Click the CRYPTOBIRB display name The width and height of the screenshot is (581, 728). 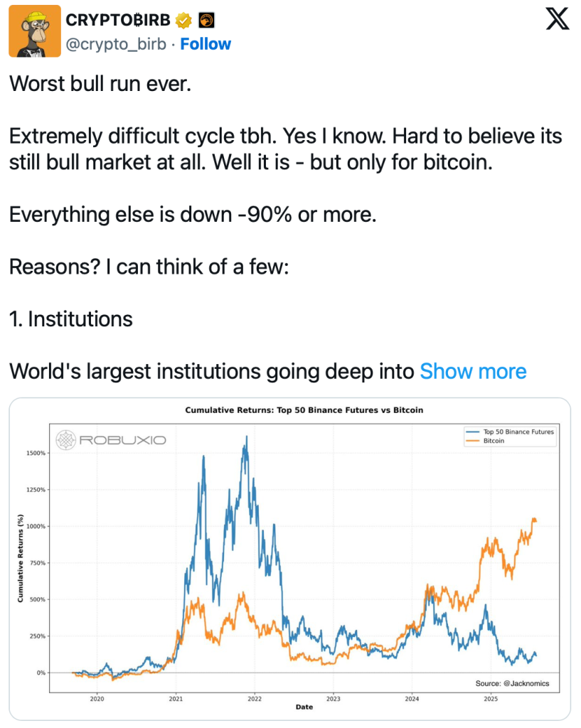point(118,21)
